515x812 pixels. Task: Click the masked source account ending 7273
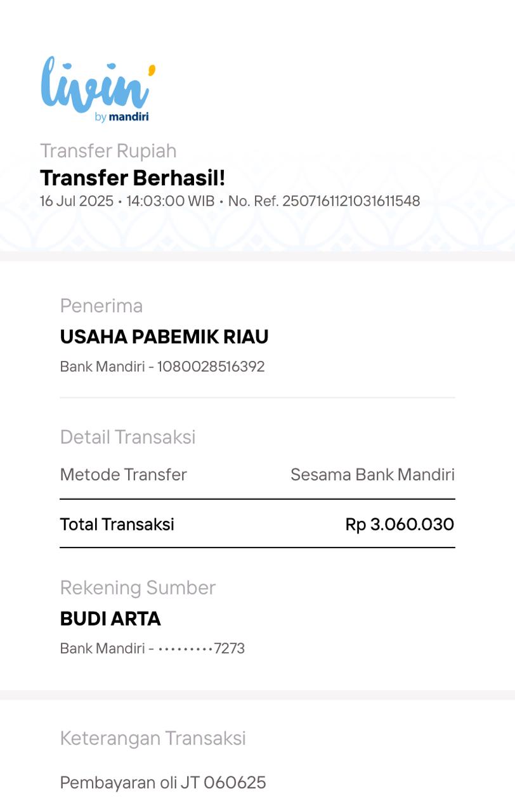click(x=201, y=648)
